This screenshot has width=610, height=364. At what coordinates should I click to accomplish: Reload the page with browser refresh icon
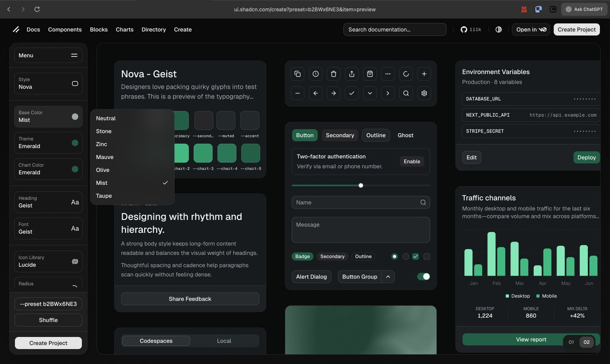coord(37,9)
